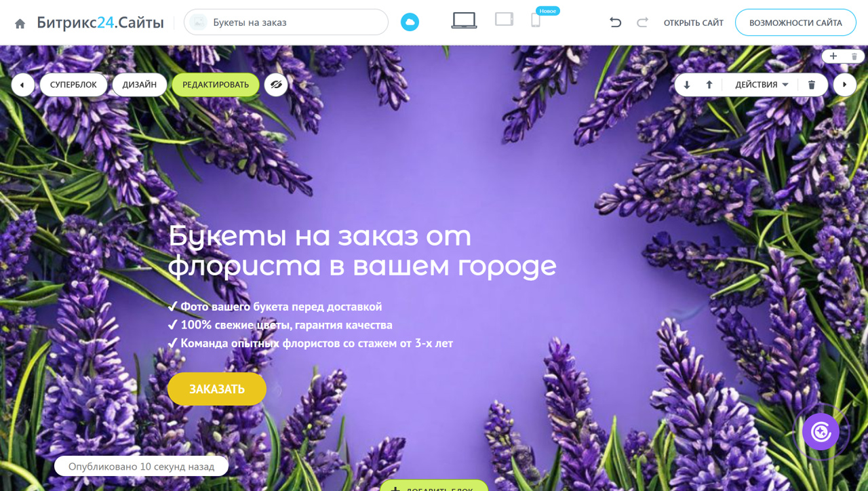Click the green add block button
Screen dimensions: 868x491
pyautogui.click(x=434, y=486)
